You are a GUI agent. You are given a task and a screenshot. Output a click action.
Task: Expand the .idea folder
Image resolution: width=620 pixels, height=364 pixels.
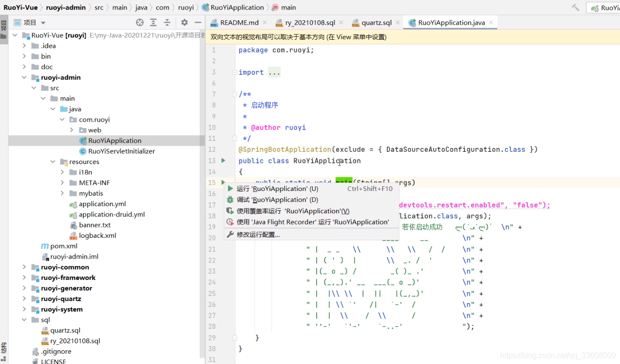coord(24,46)
